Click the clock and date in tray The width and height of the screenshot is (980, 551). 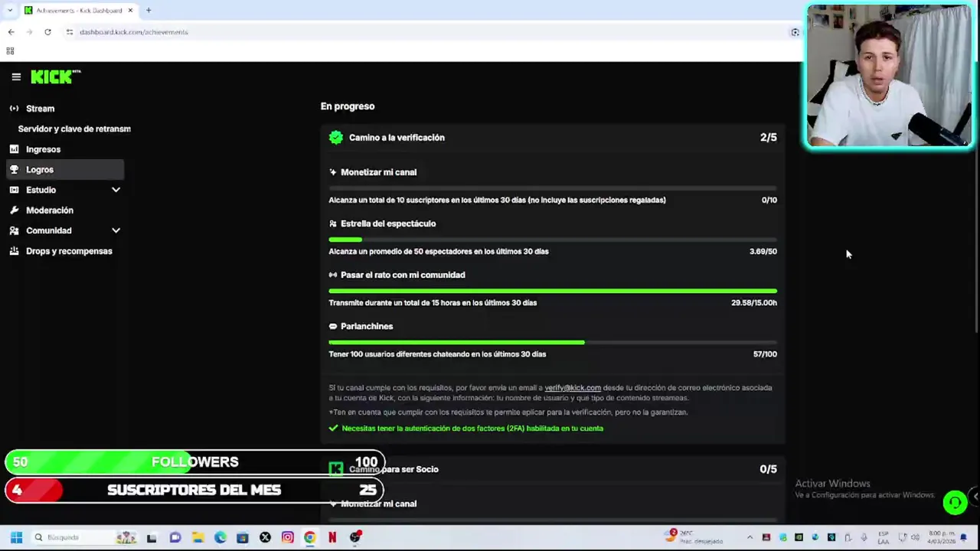[x=941, y=537]
